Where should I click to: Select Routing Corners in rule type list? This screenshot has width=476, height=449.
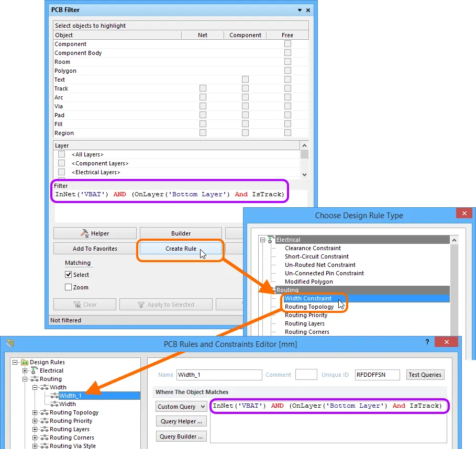click(307, 332)
